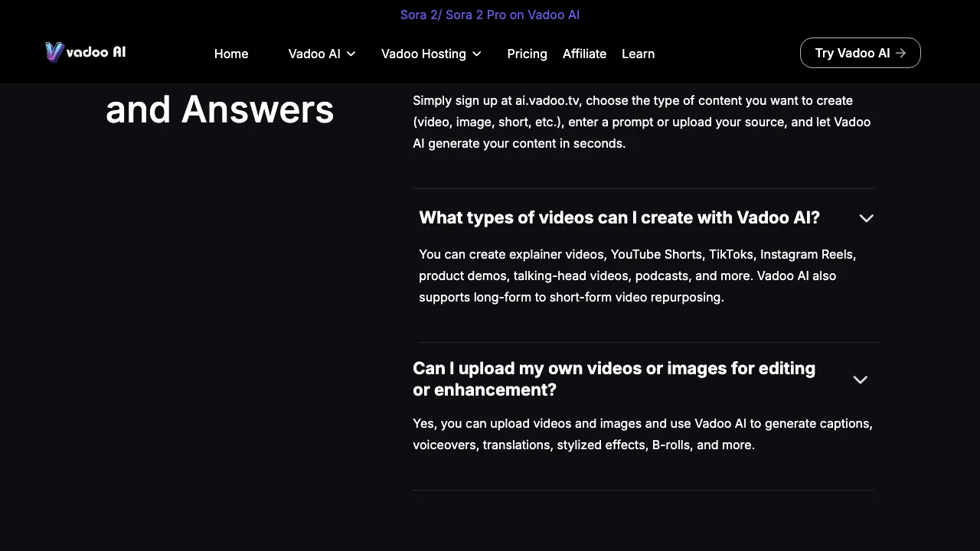Click the arrow icon in Try Vadoo AI
The height and width of the screenshot is (551, 980).
pos(900,53)
